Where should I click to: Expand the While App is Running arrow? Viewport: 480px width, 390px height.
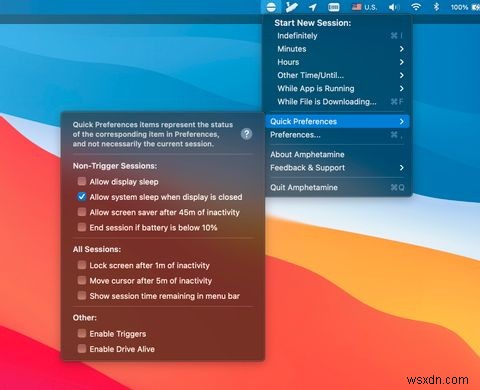pos(402,88)
